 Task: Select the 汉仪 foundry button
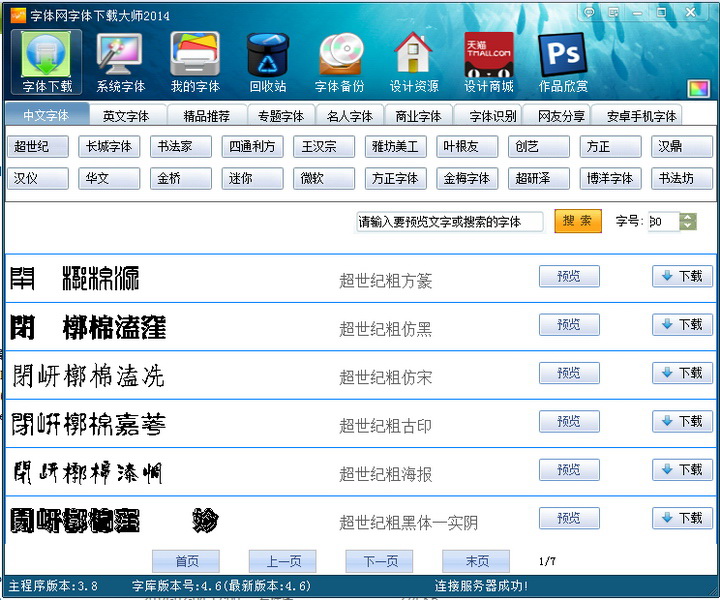[38, 178]
